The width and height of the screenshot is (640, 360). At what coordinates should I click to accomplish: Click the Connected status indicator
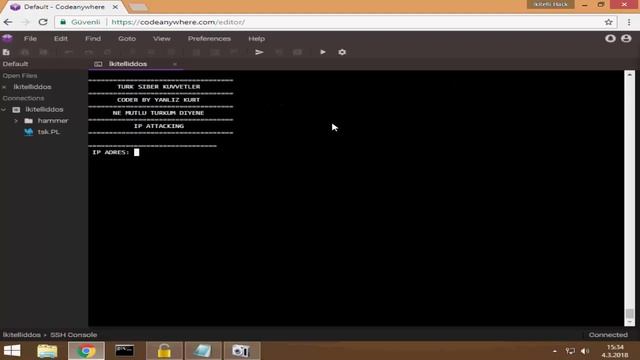(x=608, y=335)
